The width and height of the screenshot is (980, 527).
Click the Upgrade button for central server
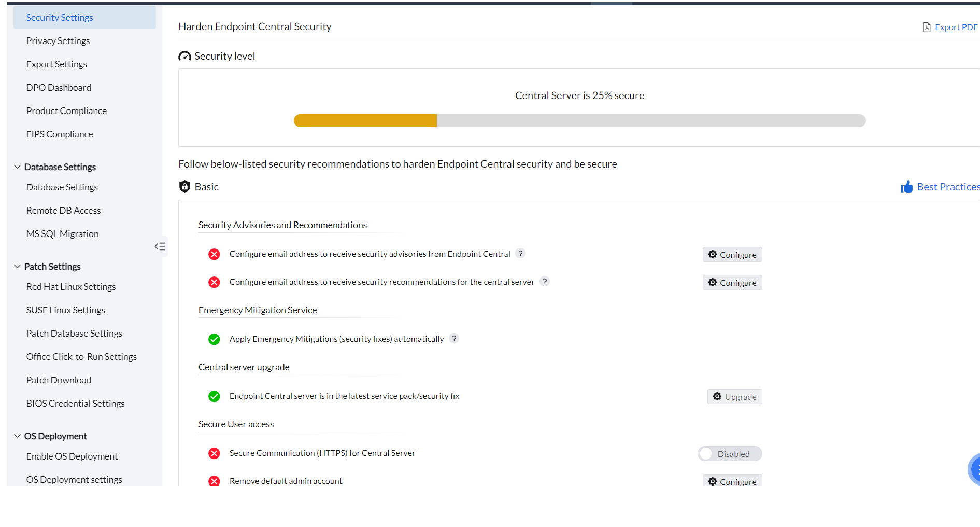tap(734, 397)
